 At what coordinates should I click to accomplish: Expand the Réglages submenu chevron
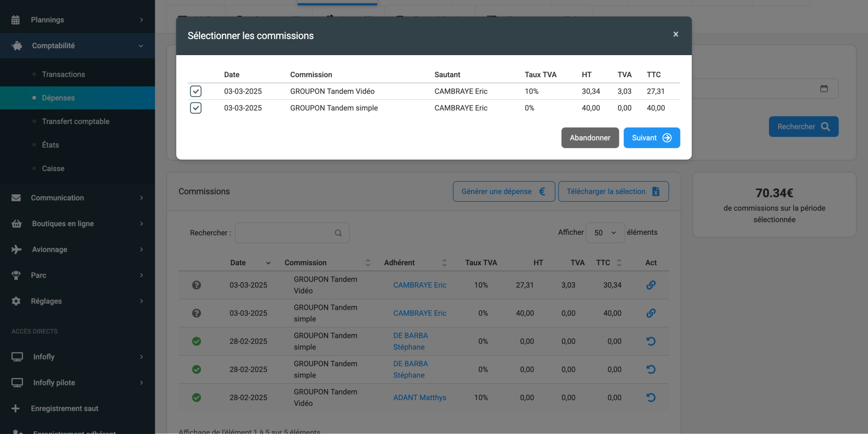pyautogui.click(x=141, y=301)
